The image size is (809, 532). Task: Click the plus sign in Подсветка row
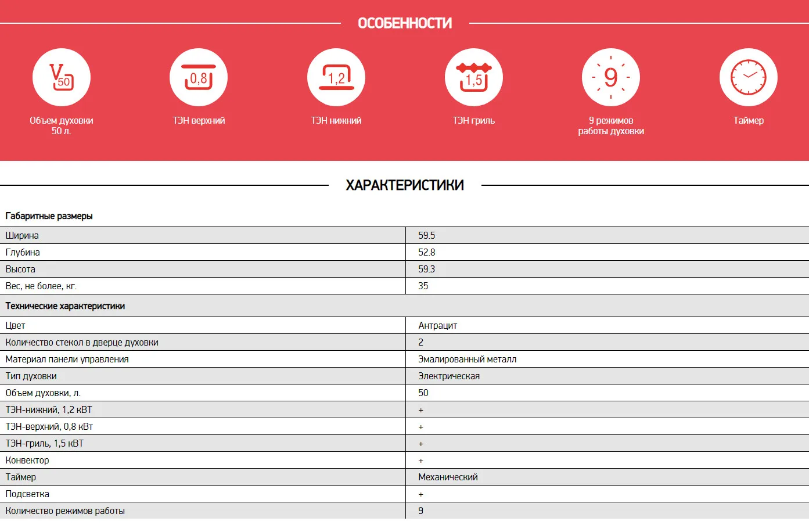pos(421,494)
